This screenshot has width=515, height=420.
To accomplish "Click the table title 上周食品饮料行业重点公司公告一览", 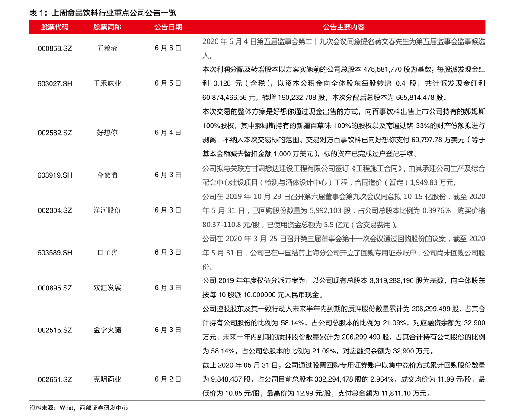I will click(114, 13).
